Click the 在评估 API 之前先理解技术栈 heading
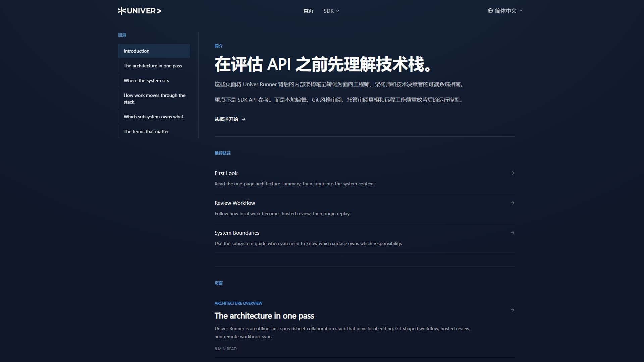The width and height of the screenshot is (644, 362). (x=323, y=64)
